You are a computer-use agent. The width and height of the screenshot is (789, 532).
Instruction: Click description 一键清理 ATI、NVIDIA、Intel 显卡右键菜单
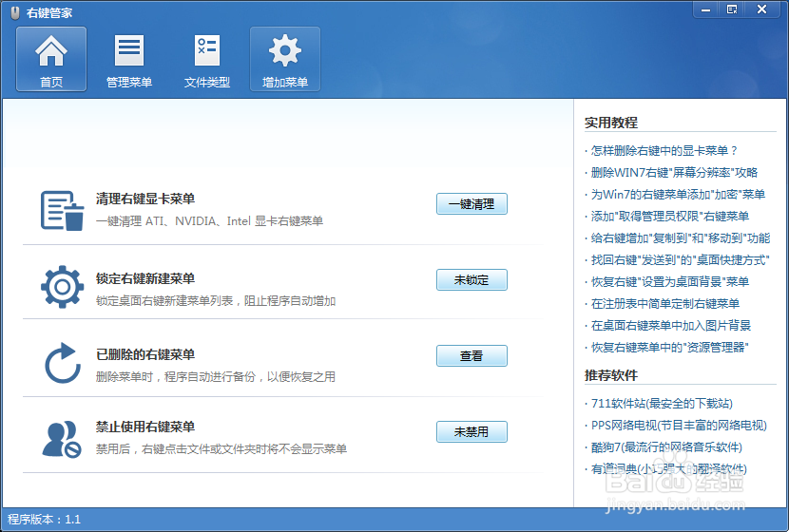coord(209,221)
